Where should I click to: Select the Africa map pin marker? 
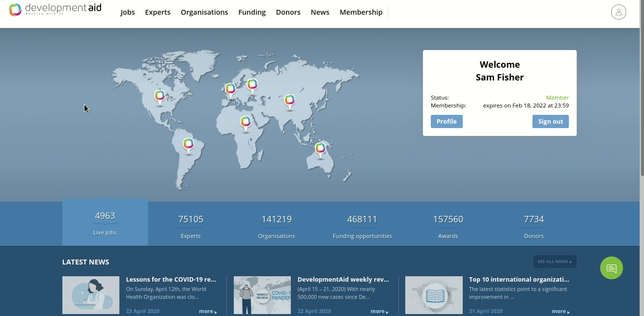coord(246,122)
